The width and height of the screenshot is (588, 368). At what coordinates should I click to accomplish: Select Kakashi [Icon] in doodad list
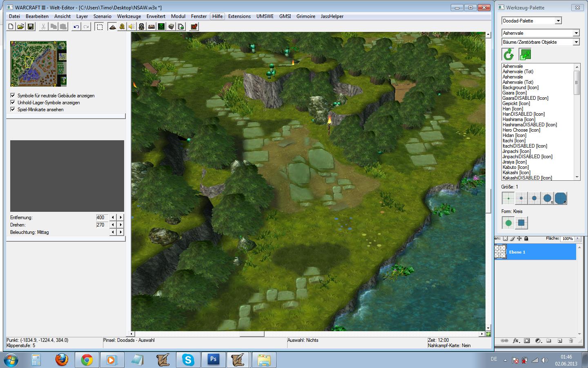pyautogui.click(x=517, y=173)
